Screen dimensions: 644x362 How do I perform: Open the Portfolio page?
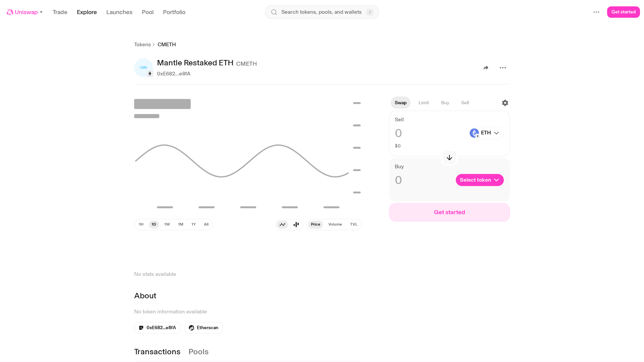[x=174, y=12]
